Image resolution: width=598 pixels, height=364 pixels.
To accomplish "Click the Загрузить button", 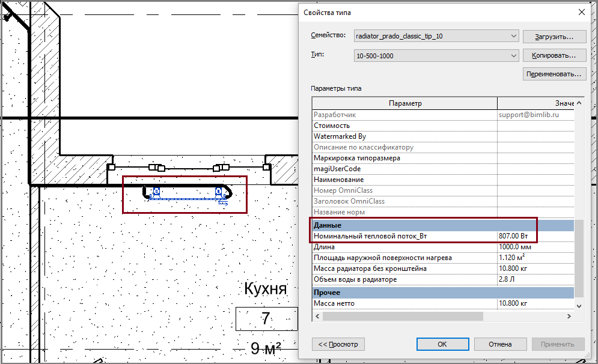I will [x=554, y=37].
